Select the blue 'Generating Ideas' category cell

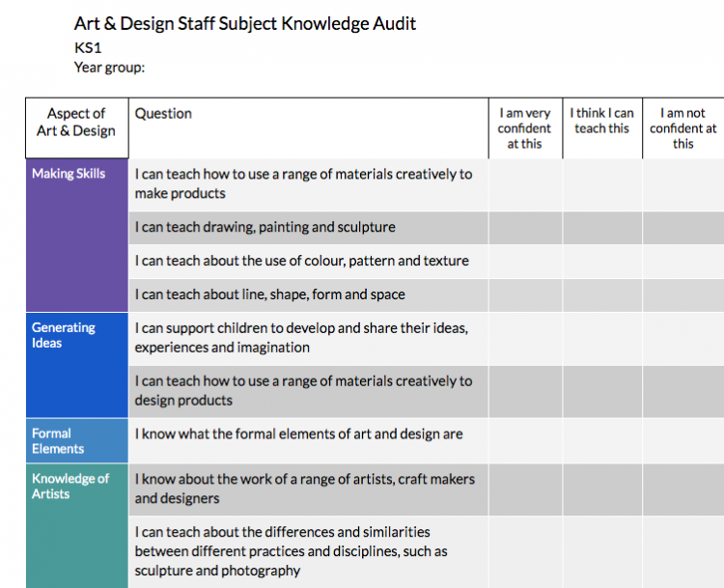point(77,365)
